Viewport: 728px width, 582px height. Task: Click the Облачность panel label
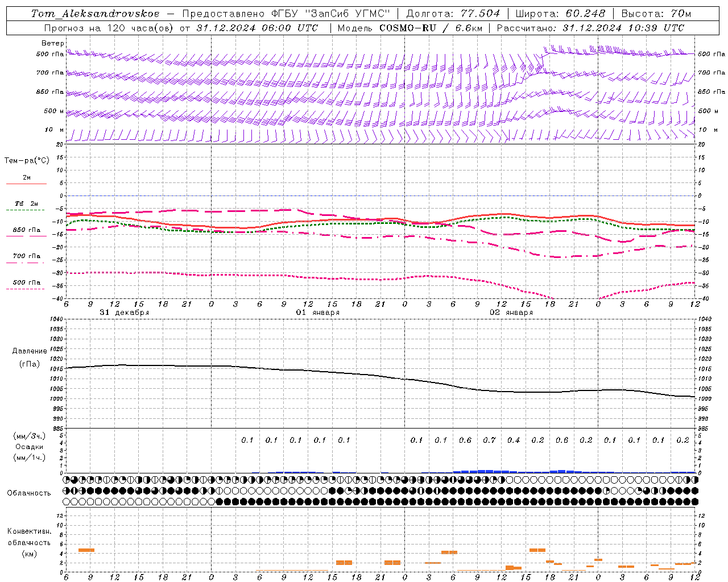click(x=29, y=493)
